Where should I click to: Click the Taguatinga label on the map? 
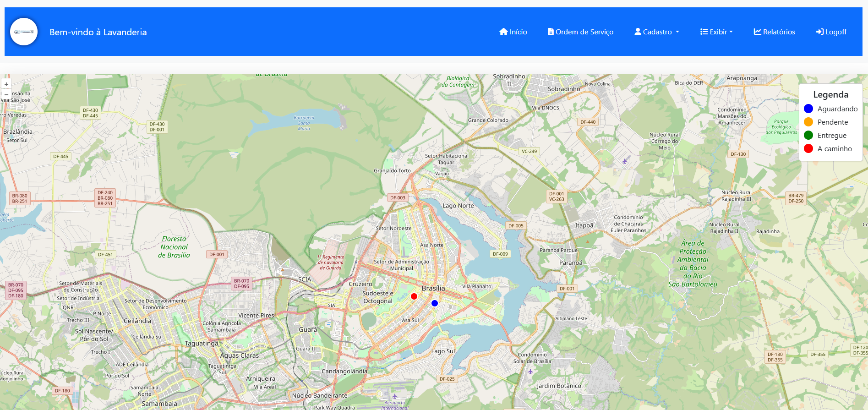tap(202, 343)
